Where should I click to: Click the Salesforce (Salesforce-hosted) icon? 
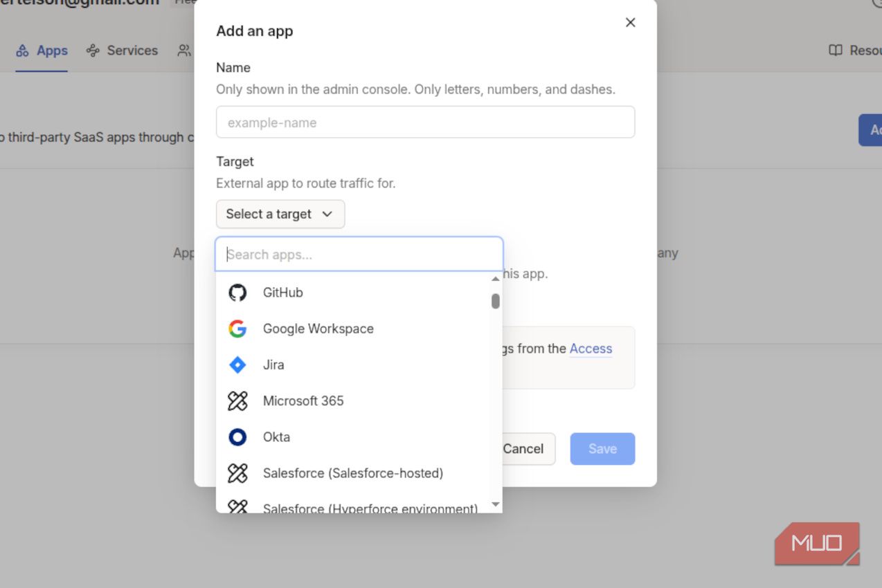[237, 473]
